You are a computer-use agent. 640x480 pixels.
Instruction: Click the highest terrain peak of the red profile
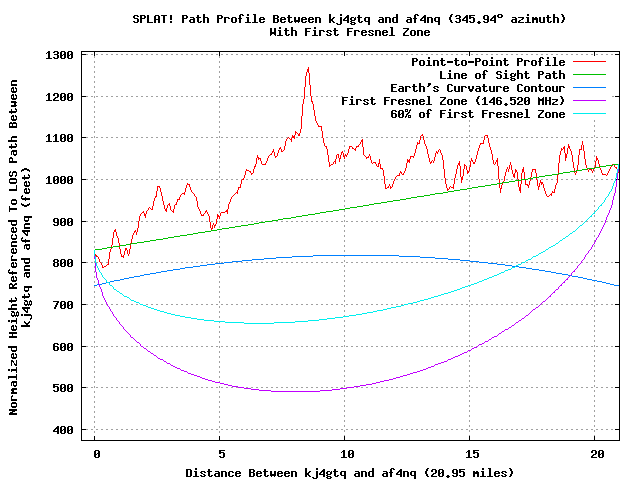pos(308,68)
